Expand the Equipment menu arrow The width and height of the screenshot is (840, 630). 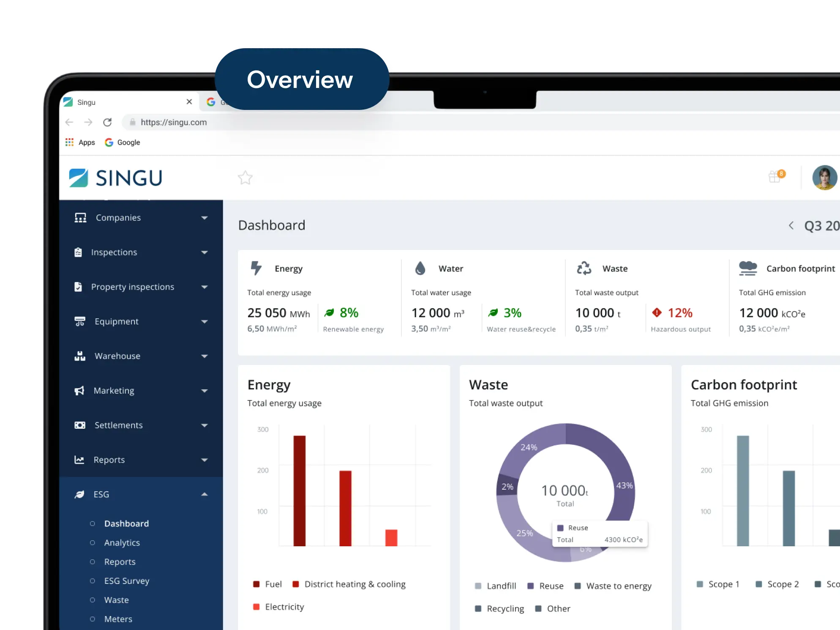click(x=205, y=322)
